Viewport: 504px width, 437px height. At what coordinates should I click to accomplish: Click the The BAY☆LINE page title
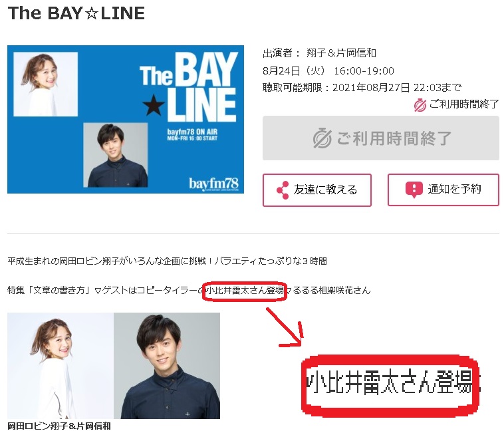click(x=76, y=13)
